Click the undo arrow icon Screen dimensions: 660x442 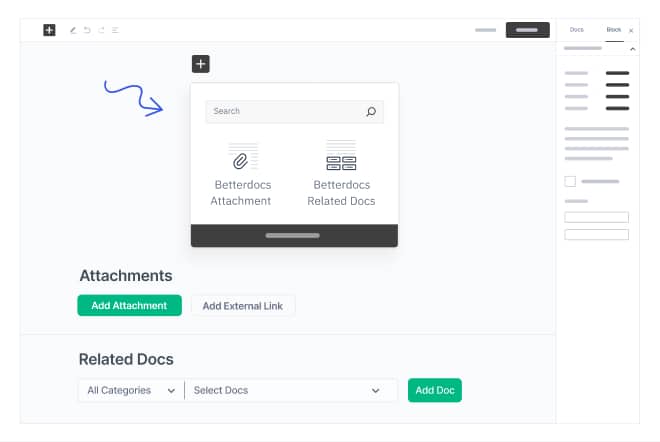[87, 30]
